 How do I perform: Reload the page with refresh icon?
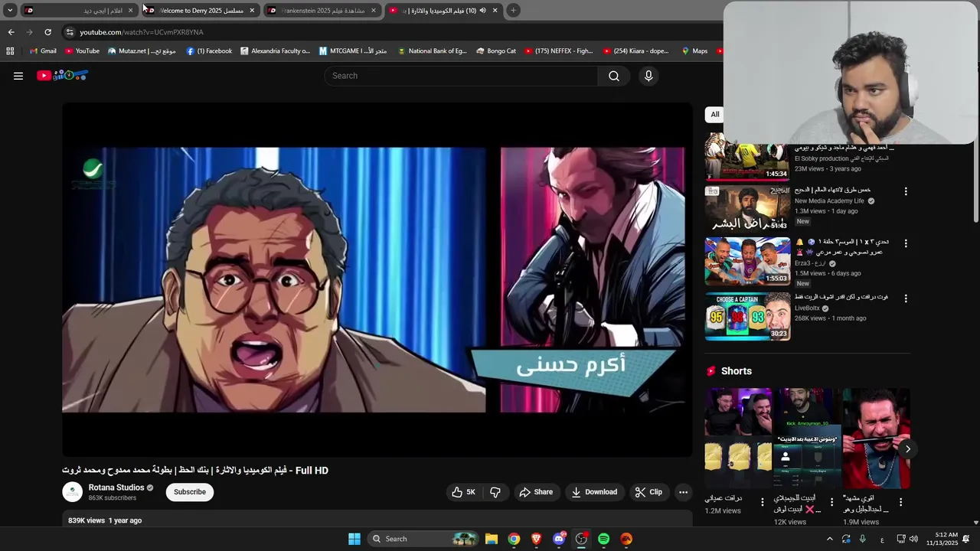tap(47, 32)
